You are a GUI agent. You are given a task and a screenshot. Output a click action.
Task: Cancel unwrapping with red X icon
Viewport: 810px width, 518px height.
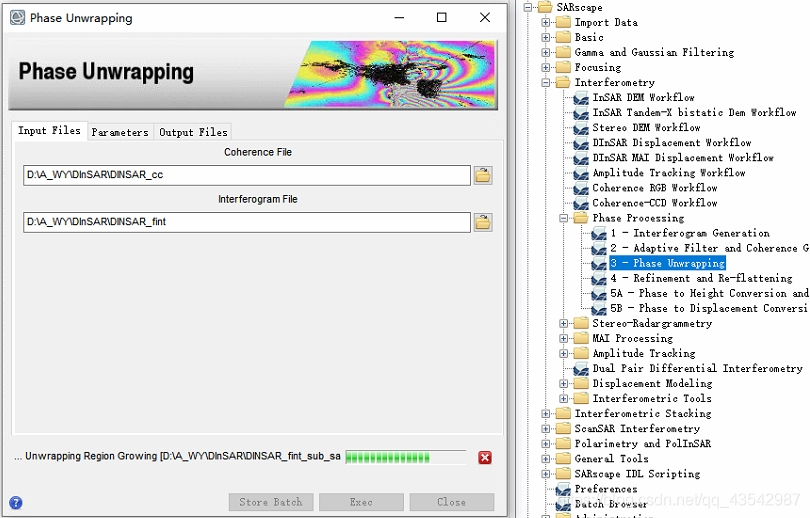[485, 458]
